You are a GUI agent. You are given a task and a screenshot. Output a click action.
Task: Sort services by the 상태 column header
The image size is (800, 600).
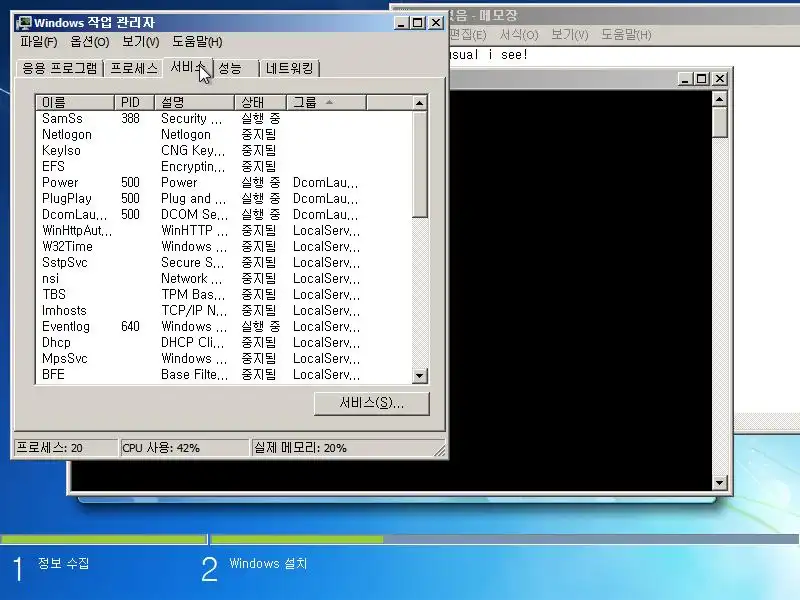tap(260, 103)
